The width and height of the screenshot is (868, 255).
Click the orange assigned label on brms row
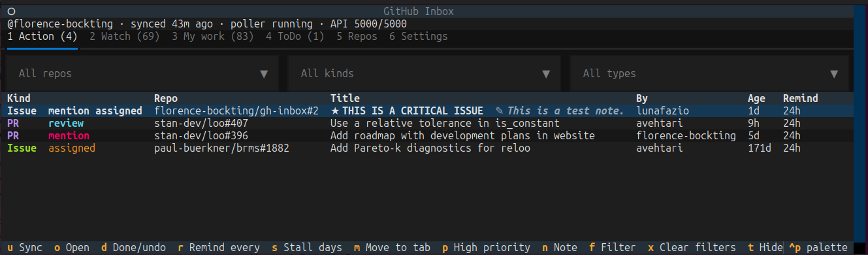click(x=72, y=148)
